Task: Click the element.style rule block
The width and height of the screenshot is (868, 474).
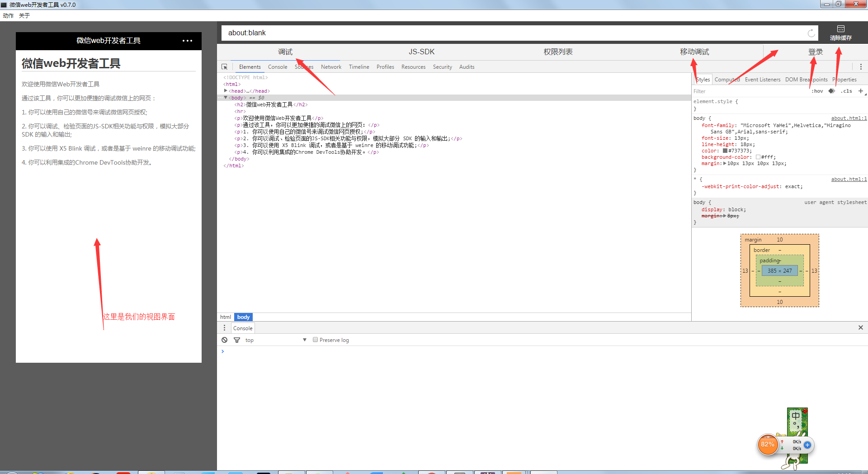Action: [x=779, y=105]
